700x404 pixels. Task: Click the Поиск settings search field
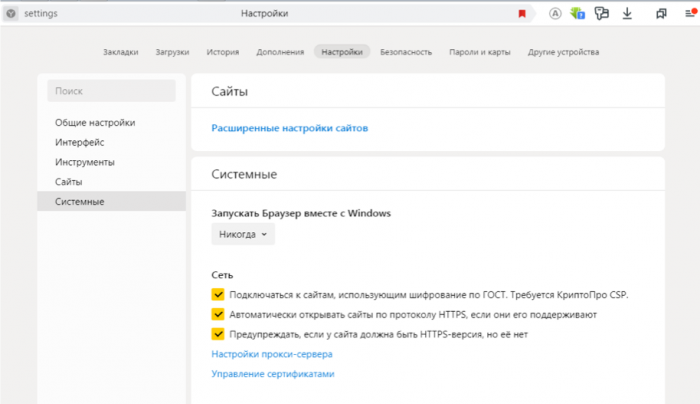click(111, 91)
